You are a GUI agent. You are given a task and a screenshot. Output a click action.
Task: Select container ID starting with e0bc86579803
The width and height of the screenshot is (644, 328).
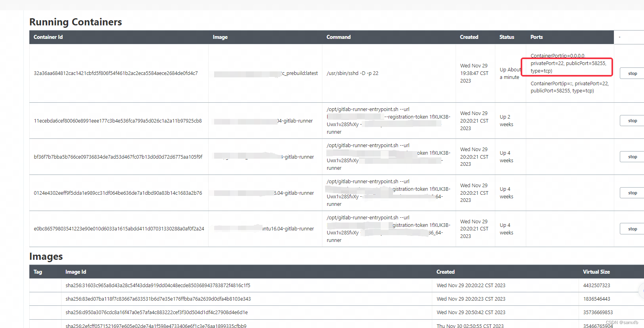tap(119, 229)
